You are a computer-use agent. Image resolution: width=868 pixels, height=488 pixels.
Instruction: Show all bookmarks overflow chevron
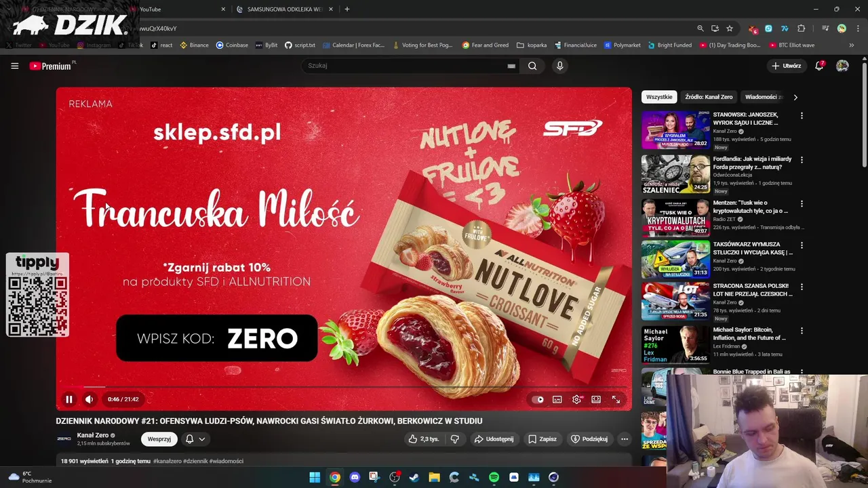click(852, 45)
